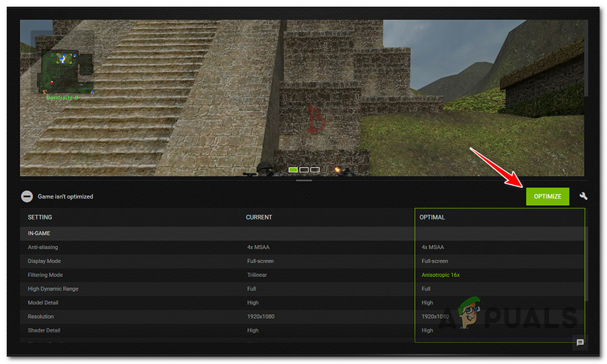Click the CURRENT column header

point(259,217)
